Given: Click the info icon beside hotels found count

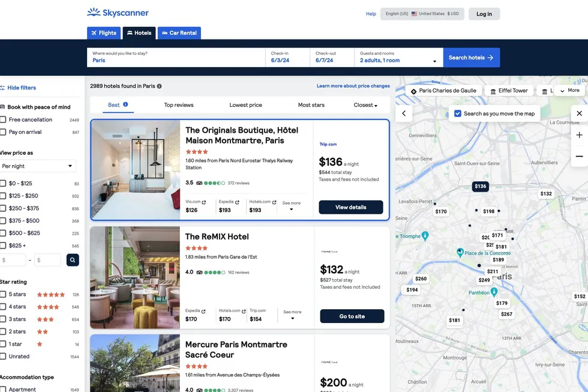Looking at the screenshot, I should click(160, 86).
